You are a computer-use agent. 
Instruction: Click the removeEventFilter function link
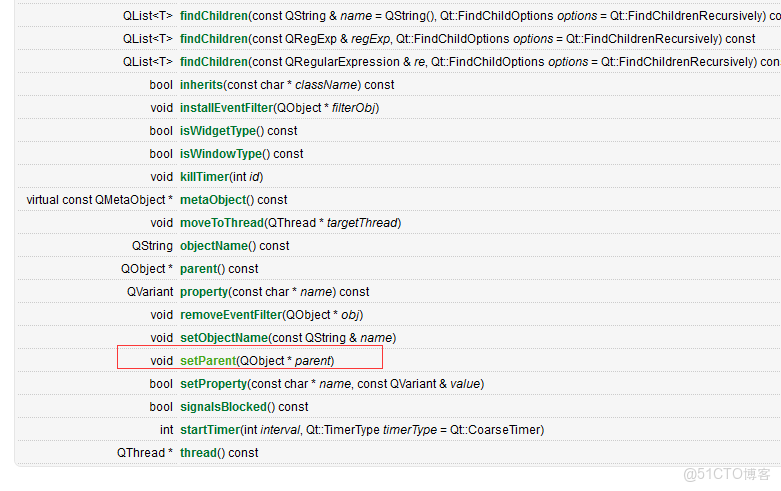pyautogui.click(x=231, y=315)
